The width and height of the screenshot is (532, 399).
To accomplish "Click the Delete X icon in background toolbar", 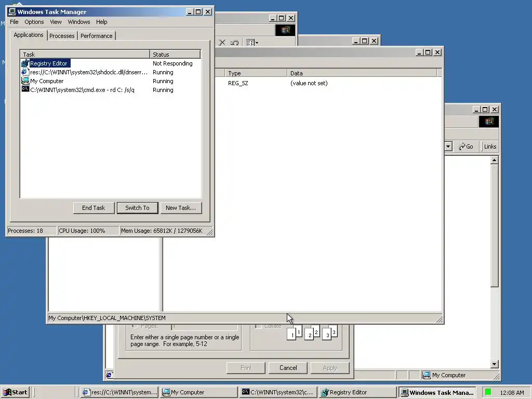I will [x=222, y=43].
